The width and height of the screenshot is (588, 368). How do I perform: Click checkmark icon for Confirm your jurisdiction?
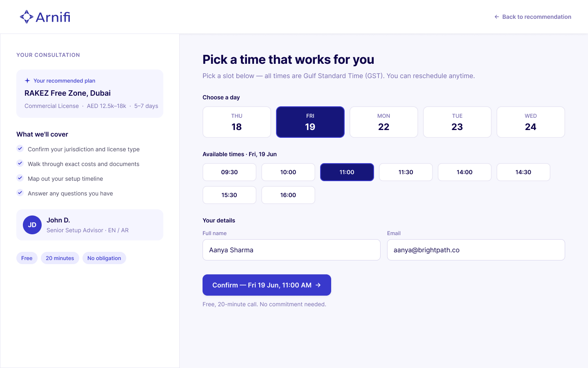20,148
